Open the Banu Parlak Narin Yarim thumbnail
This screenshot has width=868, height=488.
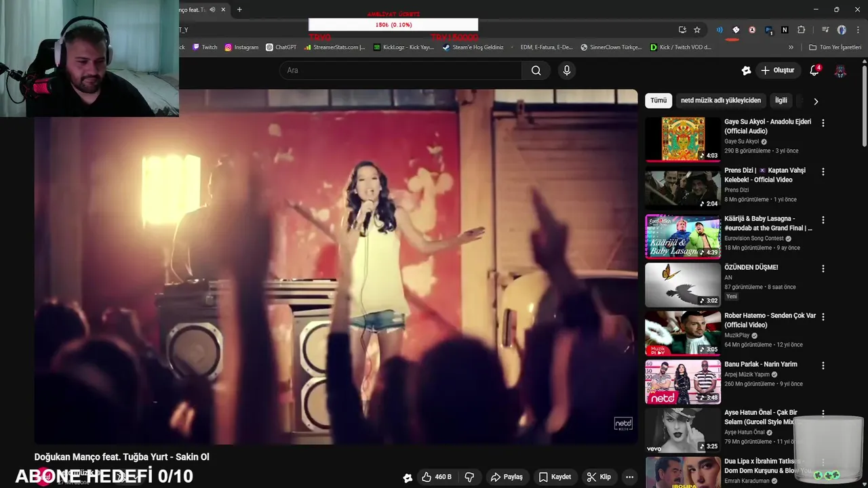click(x=682, y=382)
